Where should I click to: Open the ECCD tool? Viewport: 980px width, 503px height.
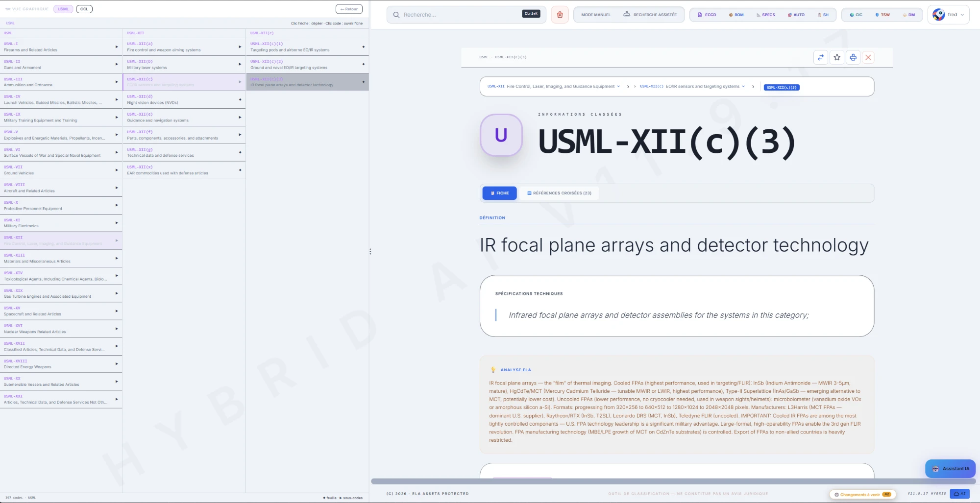[x=707, y=15]
